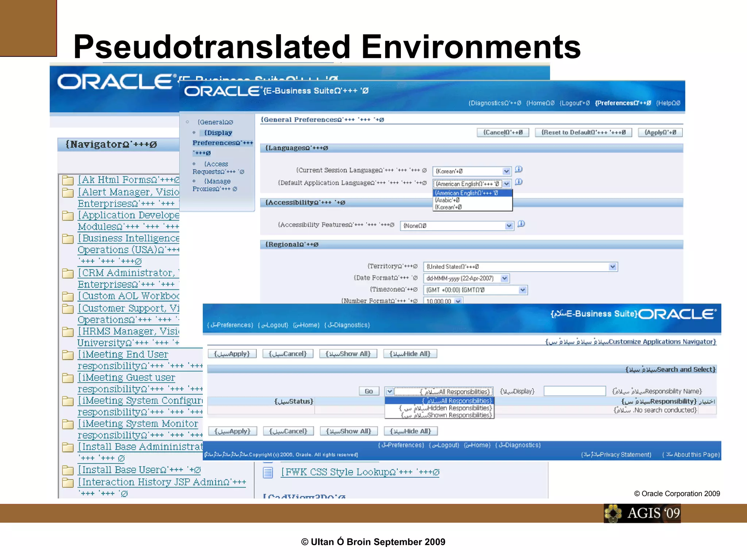
Task: Expand the Territory United States dropdown
Action: coord(612,267)
